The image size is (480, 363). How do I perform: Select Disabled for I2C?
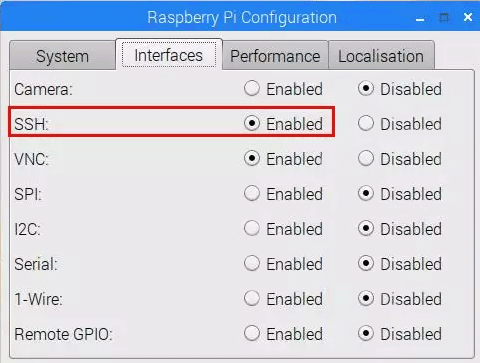[366, 229]
